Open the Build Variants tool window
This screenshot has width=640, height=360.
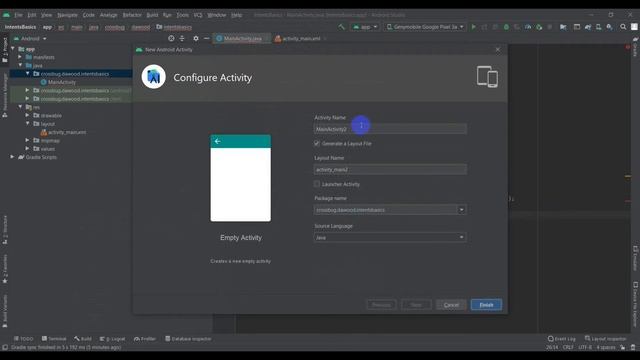[x=5, y=311]
